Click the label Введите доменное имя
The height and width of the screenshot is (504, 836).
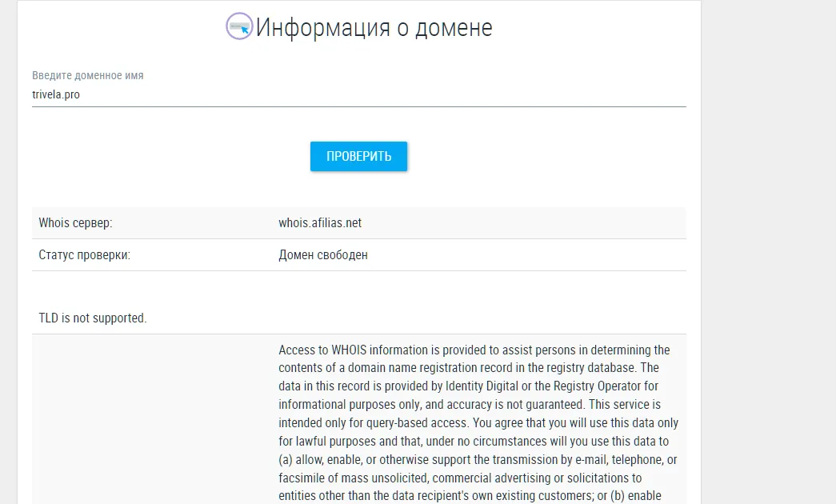click(x=87, y=75)
